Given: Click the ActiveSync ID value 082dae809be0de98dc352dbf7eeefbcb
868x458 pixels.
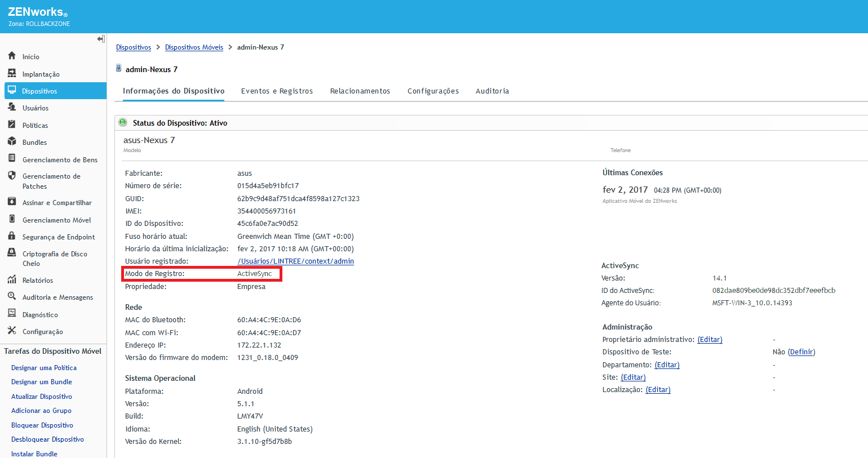Looking at the screenshot, I should tap(774, 291).
